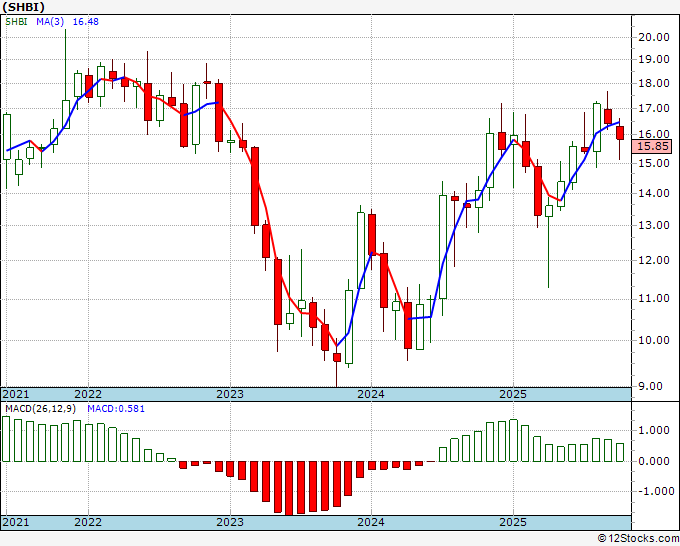
Task: Click the tall wick candle reaching above 20.00
Action: click(66, 79)
